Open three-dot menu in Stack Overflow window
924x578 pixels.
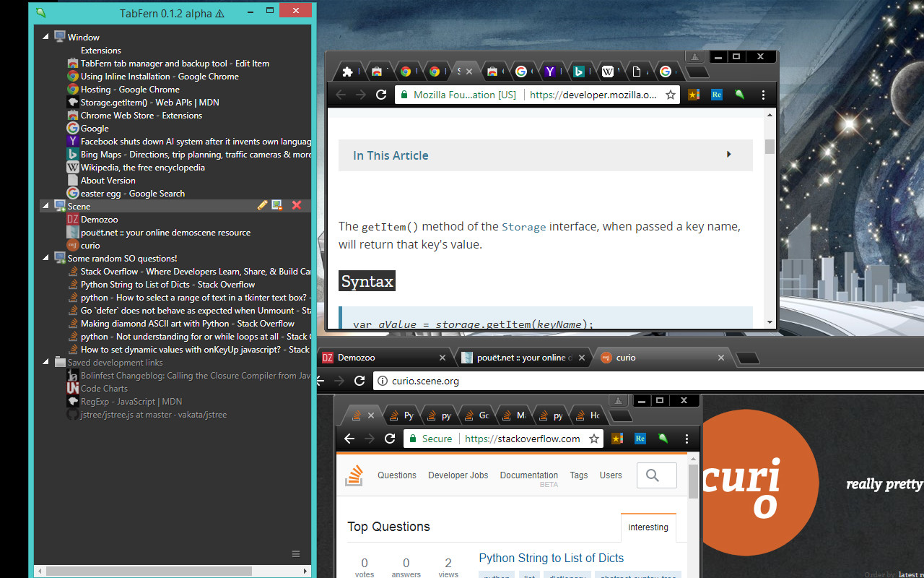click(x=687, y=439)
